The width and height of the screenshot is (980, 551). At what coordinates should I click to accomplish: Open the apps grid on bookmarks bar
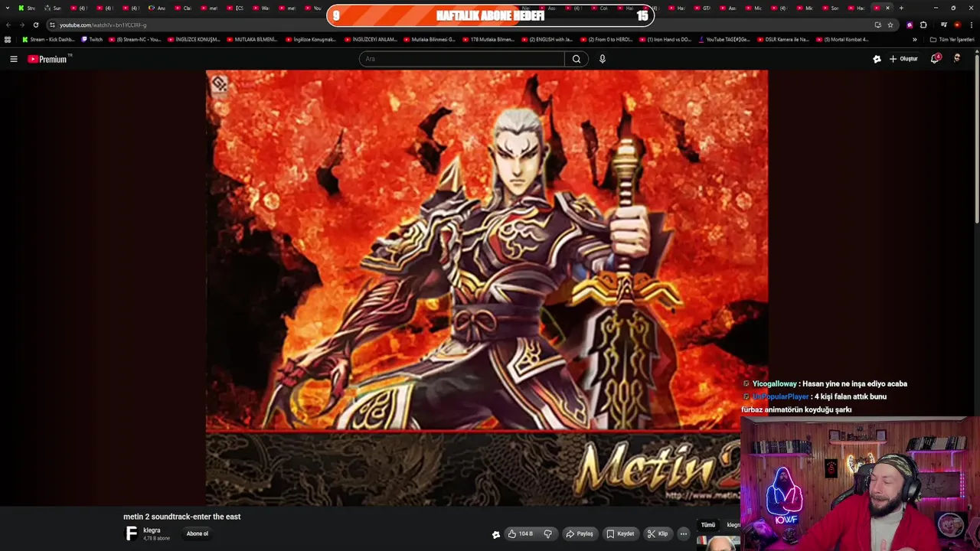tap(8, 40)
